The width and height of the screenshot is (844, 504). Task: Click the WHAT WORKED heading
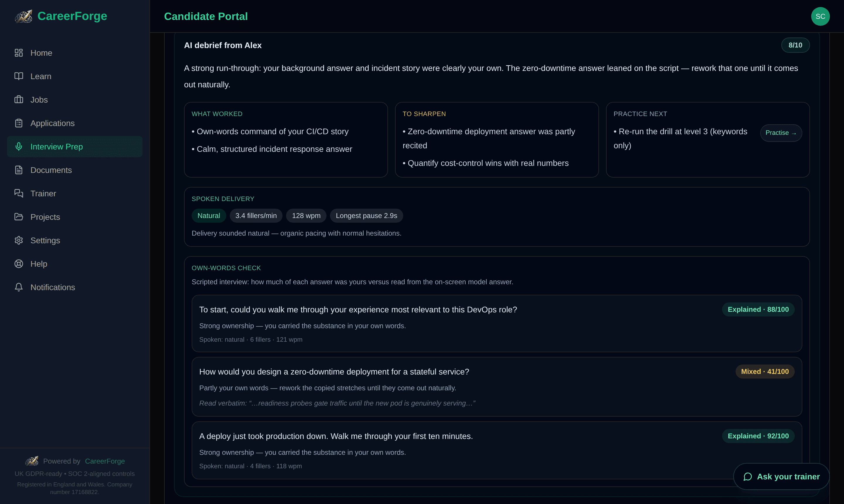tap(217, 114)
